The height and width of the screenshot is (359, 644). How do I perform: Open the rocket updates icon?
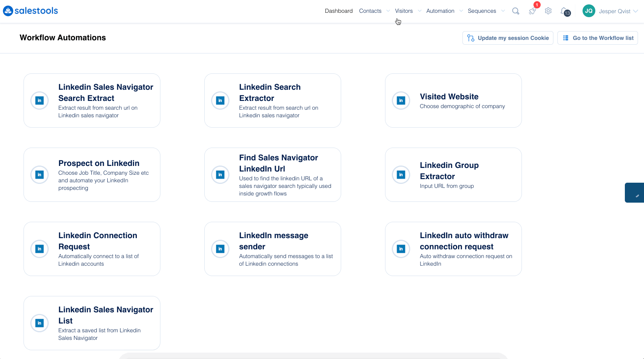coord(532,11)
